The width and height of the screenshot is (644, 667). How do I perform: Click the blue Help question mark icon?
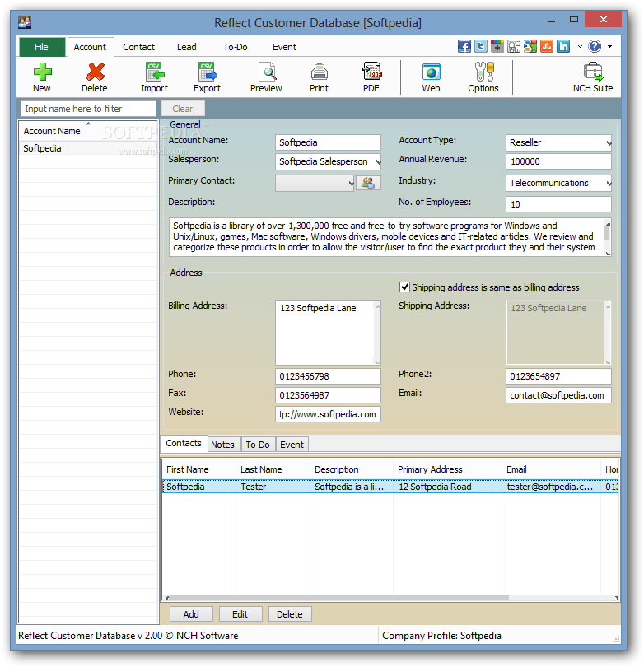[x=595, y=46]
